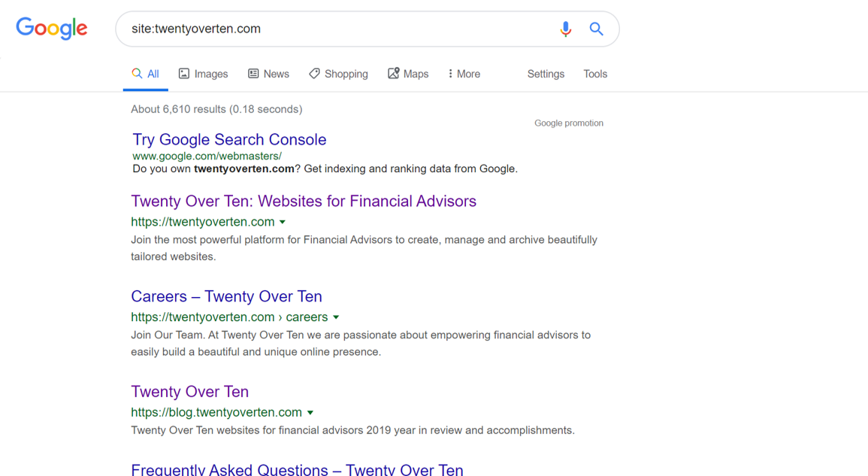Image resolution: width=868 pixels, height=476 pixels.
Task: Open the Twenty Over Ten blog result
Action: click(189, 392)
